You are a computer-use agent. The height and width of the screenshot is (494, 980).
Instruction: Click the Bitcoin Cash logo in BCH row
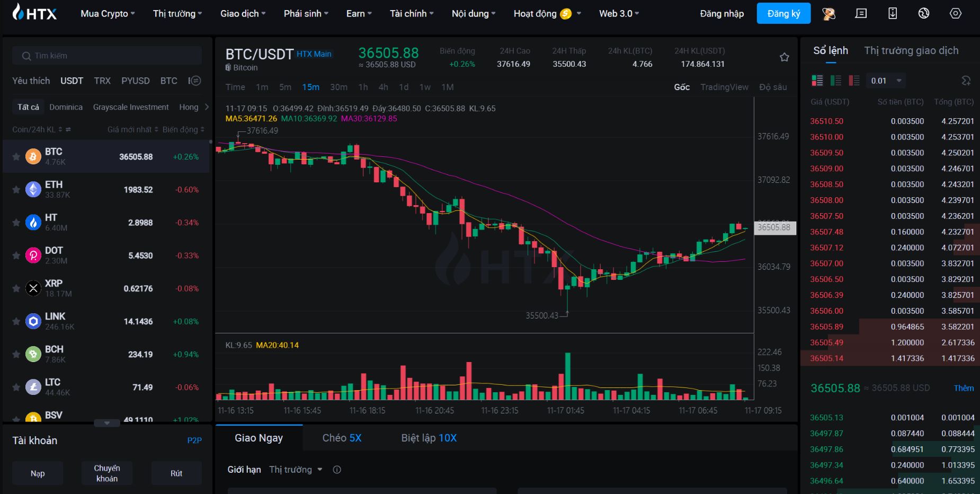coord(33,354)
